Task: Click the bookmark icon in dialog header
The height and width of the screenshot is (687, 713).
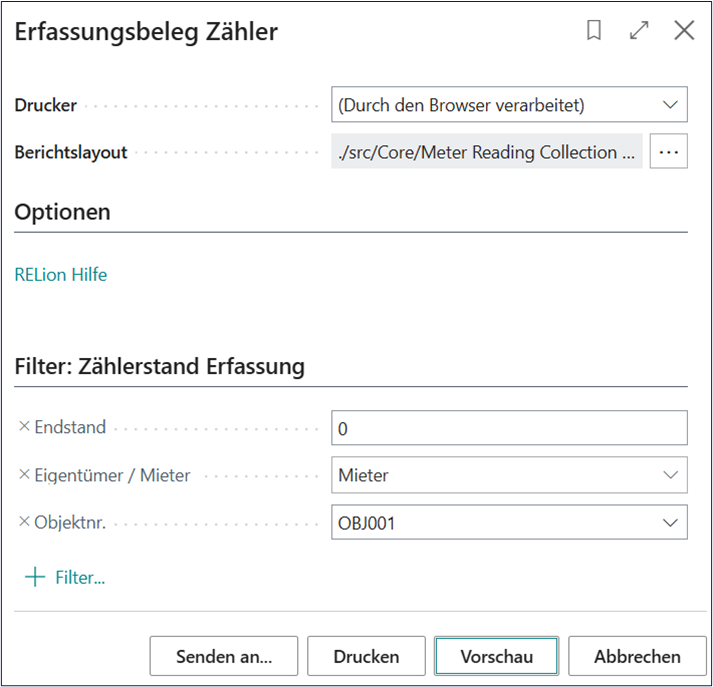Action: (594, 31)
